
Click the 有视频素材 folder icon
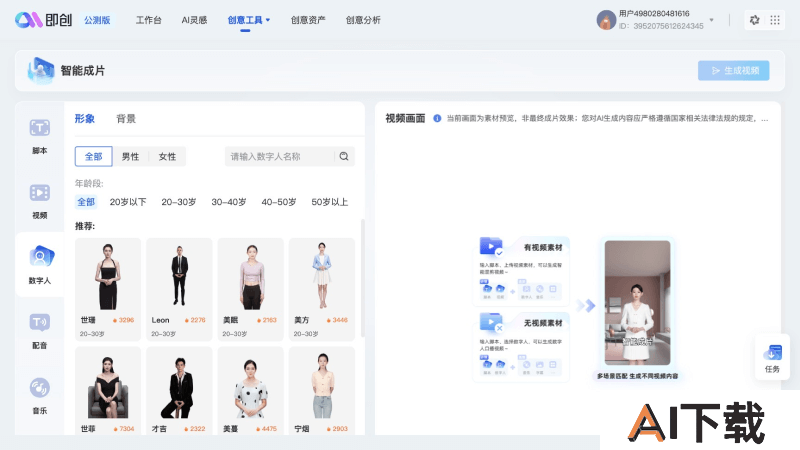click(x=491, y=246)
